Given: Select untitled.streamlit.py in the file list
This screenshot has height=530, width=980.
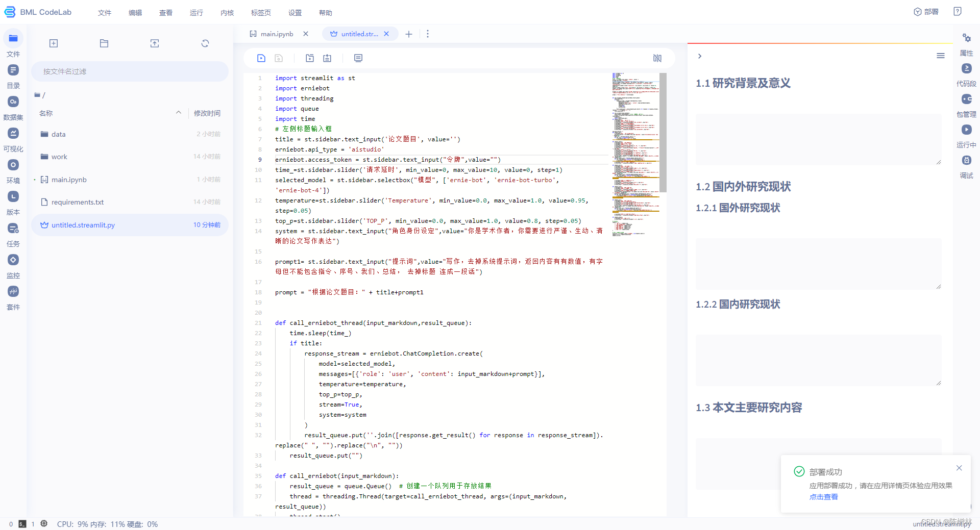Looking at the screenshot, I should pyautogui.click(x=130, y=225).
